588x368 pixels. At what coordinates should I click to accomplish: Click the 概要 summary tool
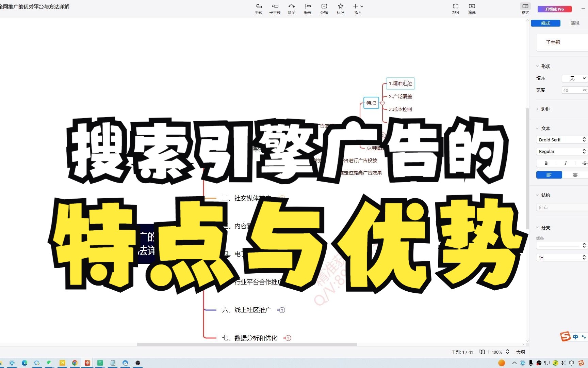[x=307, y=9]
